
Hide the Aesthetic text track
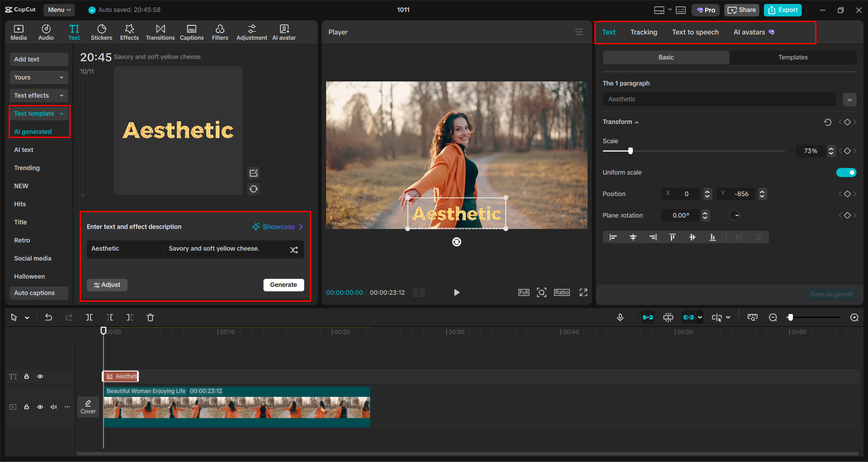pyautogui.click(x=40, y=376)
